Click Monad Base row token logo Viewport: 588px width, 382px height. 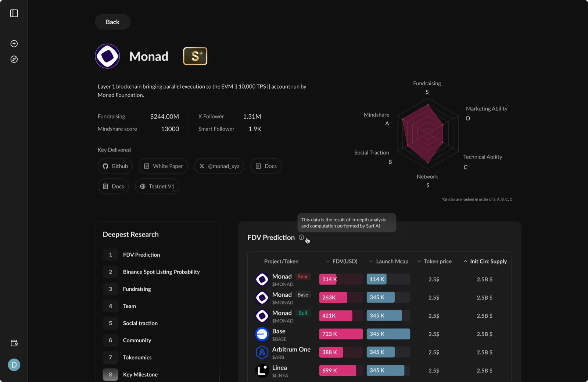point(262,297)
